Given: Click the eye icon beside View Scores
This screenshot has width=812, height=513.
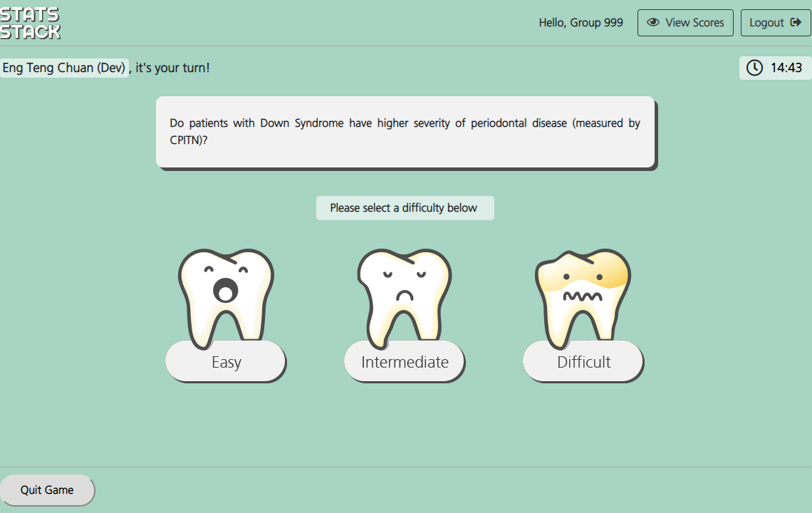Looking at the screenshot, I should coord(652,23).
